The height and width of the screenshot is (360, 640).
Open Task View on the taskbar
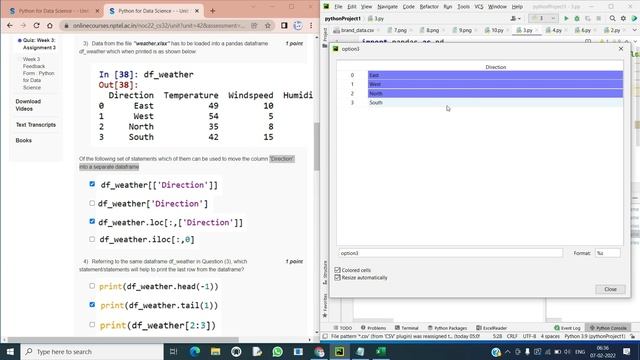(173, 351)
